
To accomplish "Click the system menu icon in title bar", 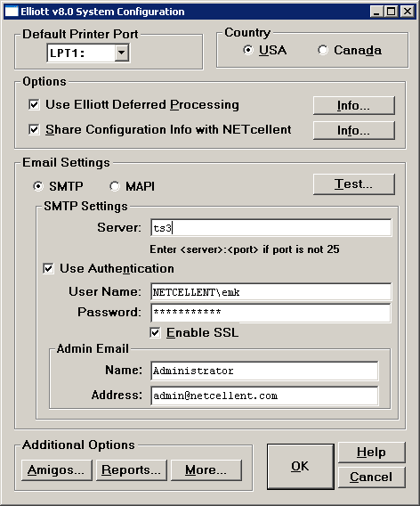I will [12, 12].
